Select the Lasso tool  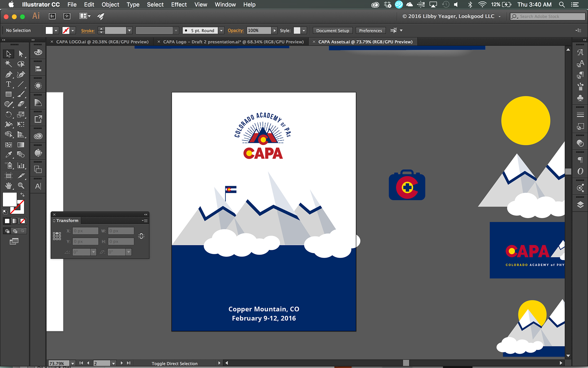[21, 64]
